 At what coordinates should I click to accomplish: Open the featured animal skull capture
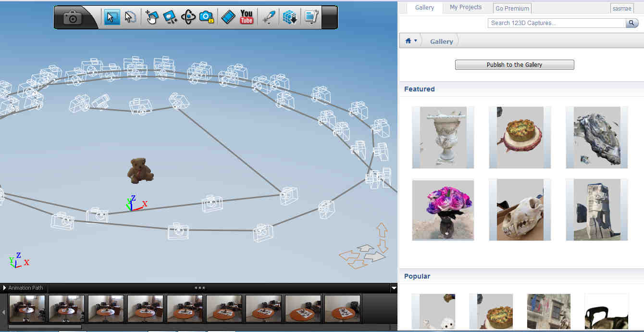[520, 210]
